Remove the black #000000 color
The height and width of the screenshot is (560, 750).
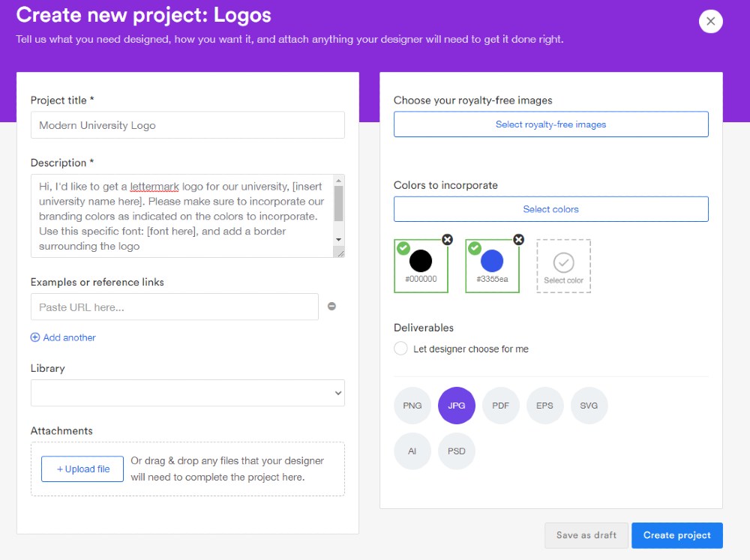[x=447, y=240]
